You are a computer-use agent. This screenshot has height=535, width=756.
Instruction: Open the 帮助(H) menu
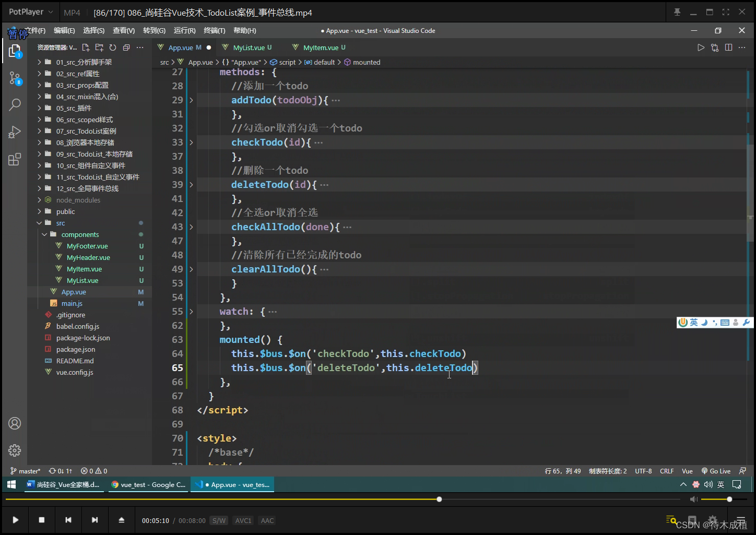tap(245, 31)
